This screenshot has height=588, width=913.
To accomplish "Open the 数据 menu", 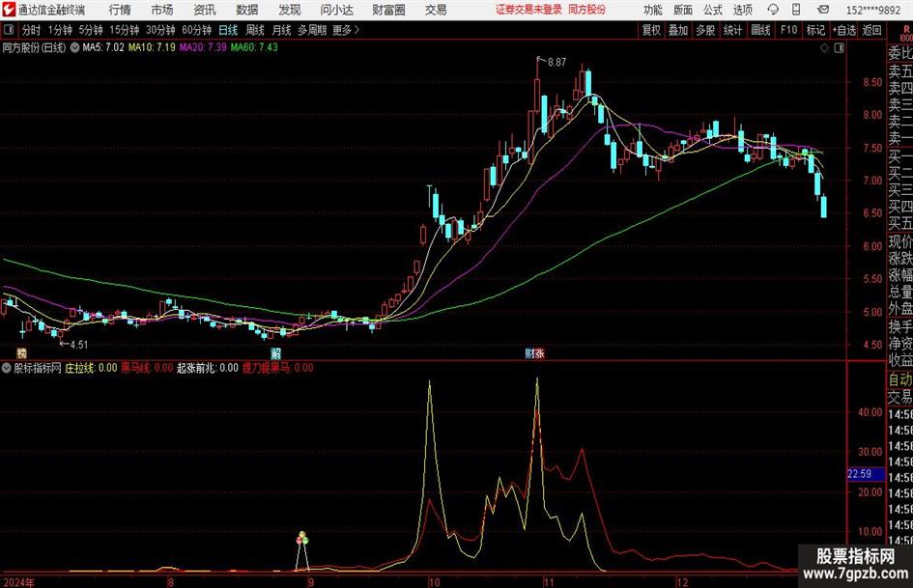I will pyautogui.click(x=247, y=10).
